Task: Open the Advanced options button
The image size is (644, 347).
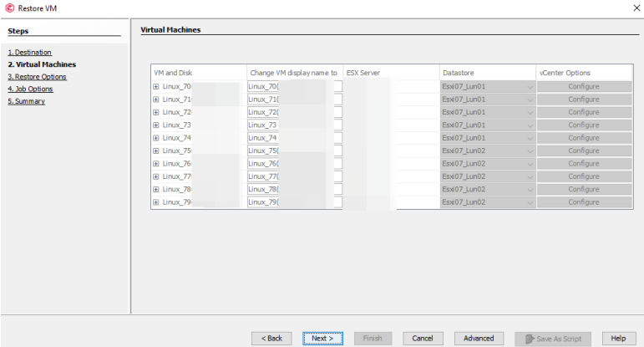Action: [x=479, y=338]
